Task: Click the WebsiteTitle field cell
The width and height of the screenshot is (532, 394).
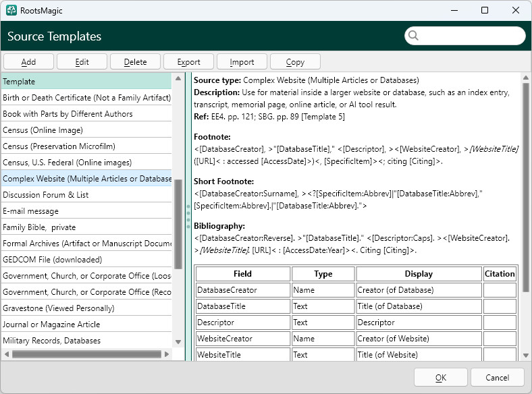Action: point(242,354)
